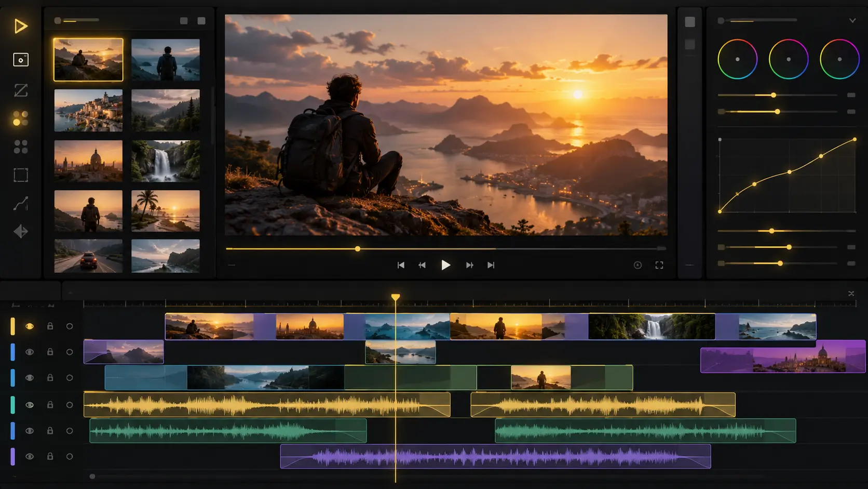
Task: Hide the yellow waveform audio track using its eye
Action: (30, 405)
